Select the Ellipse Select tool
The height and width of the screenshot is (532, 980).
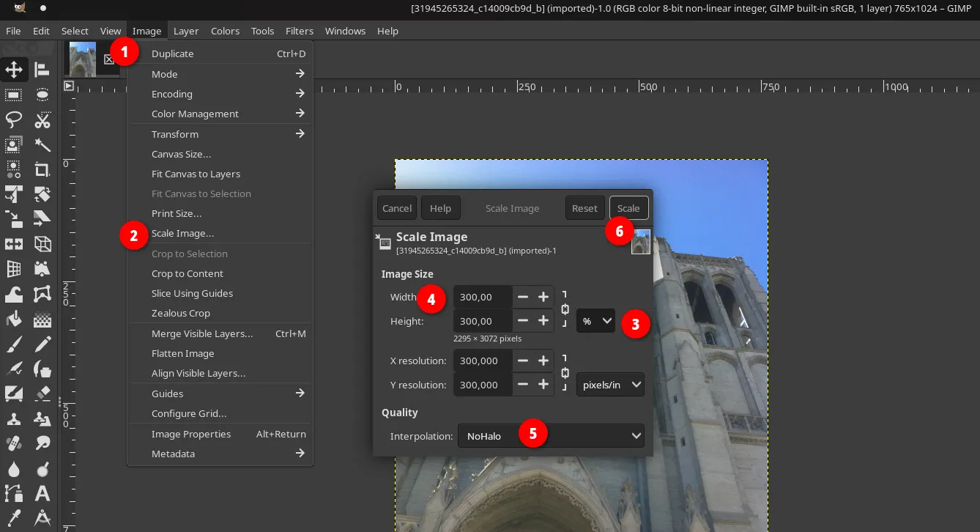(42, 95)
